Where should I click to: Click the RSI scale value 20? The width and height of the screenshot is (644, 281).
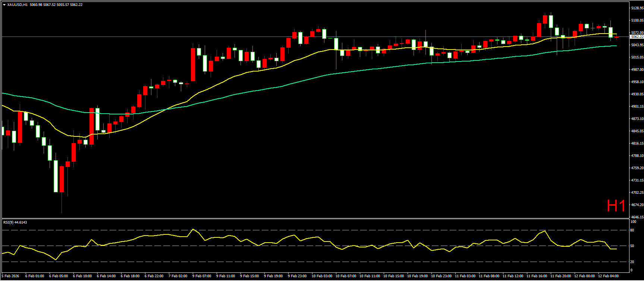632,262
